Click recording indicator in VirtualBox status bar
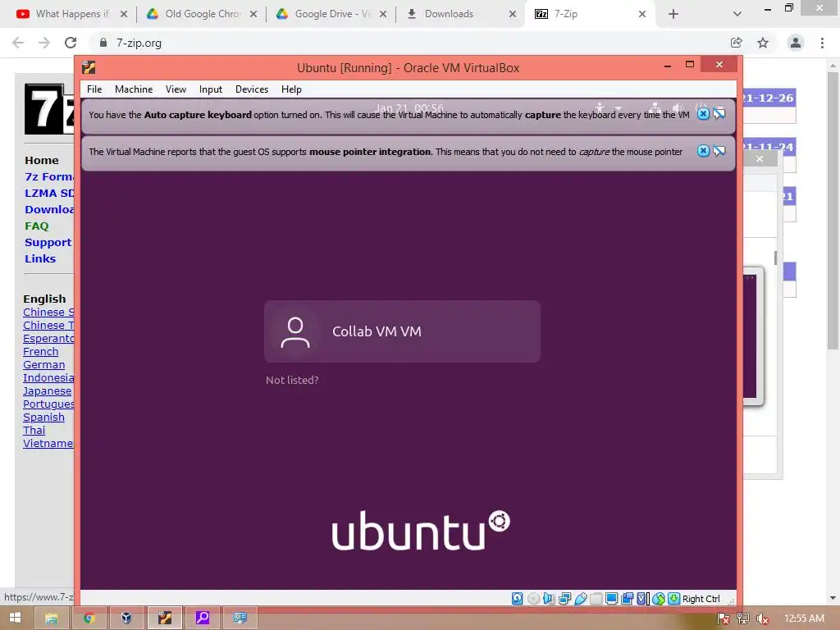The height and width of the screenshot is (630, 840). 627,598
